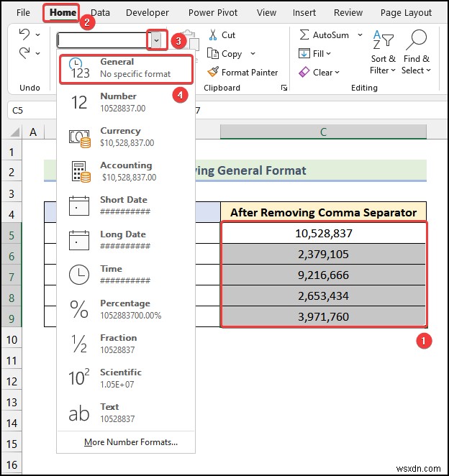Switch to the Developer tab
449x476 pixels.
coord(148,12)
